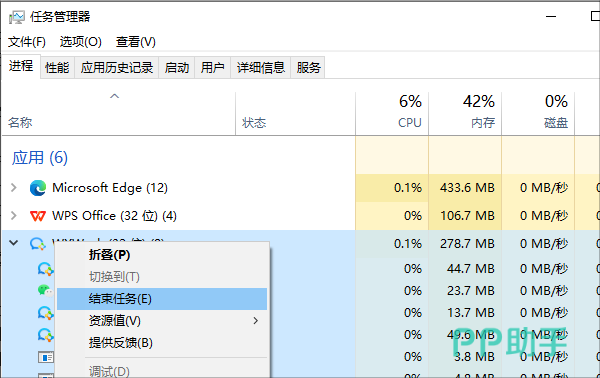
Task: Choose 调试(D) in the context menu
Action: click(162, 371)
